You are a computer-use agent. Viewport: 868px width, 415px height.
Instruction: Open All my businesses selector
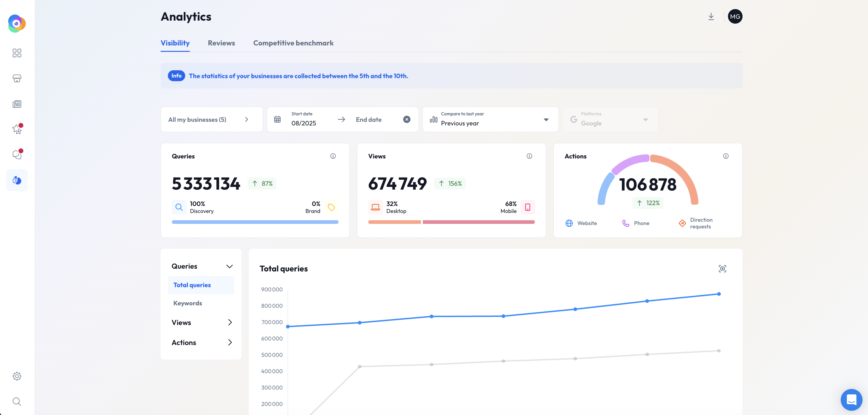pyautogui.click(x=212, y=119)
